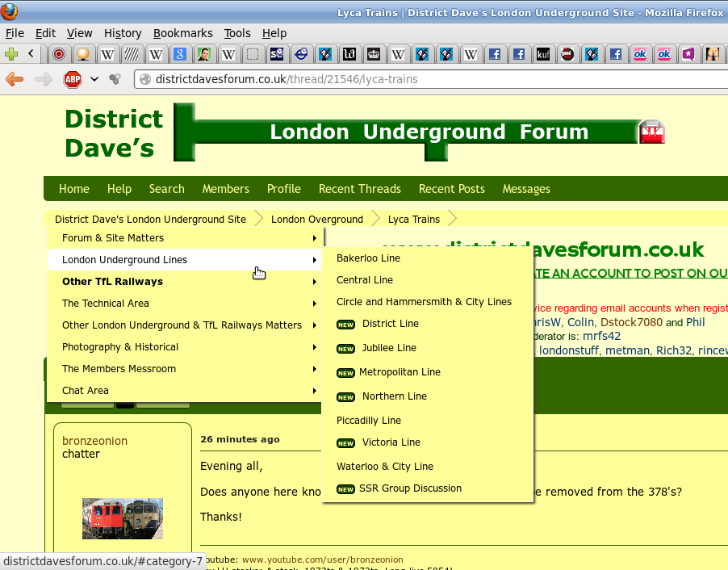Click the Adblock Plus ABP icon
Viewport: 728px width, 570px height.
73,79
